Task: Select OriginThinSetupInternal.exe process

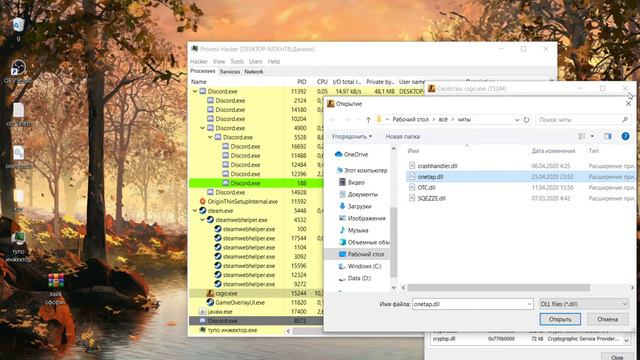Action: pos(242,202)
